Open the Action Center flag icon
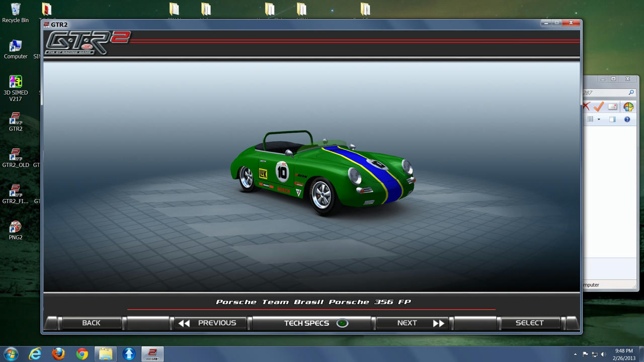The image size is (644, 362). pyautogui.click(x=585, y=354)
